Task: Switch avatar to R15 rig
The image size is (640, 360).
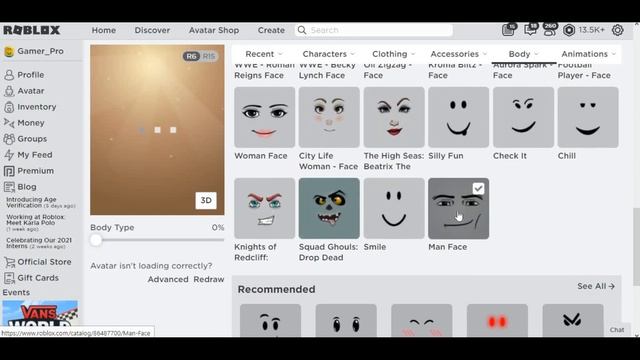Action: pyautogui.click(x=209, y=56)
